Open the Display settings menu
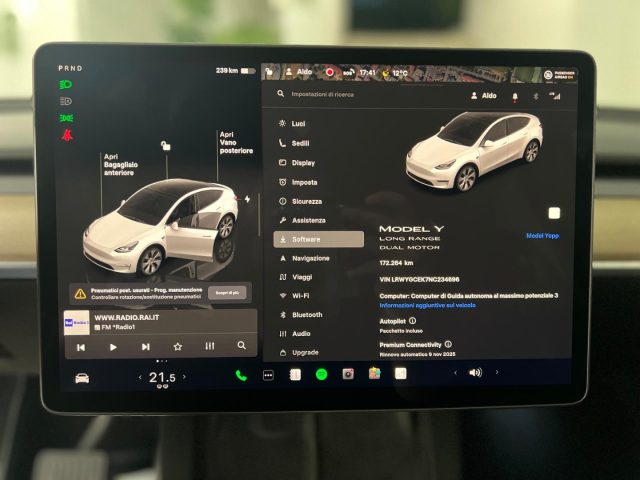 [x=303, y=162]
